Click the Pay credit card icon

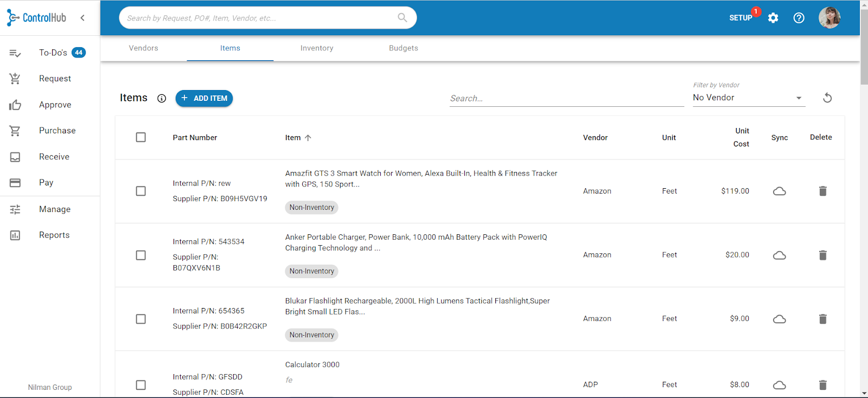click(15, 183)
